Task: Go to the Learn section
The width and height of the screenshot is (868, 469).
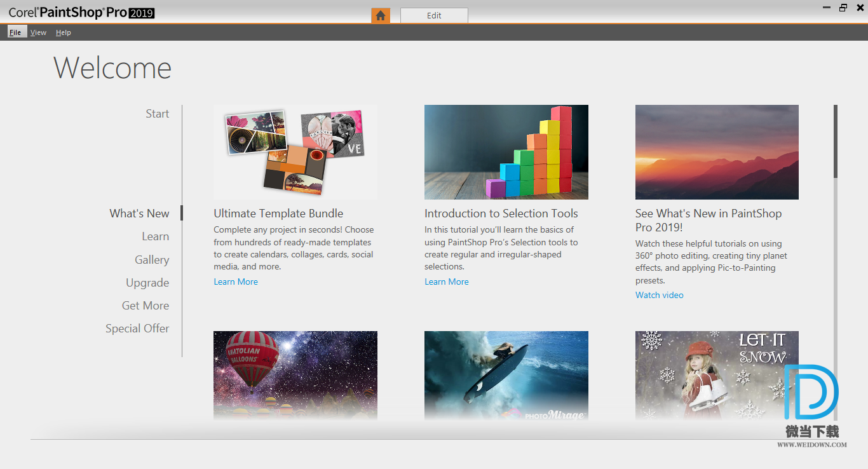Action: click(x=155, y=236)
